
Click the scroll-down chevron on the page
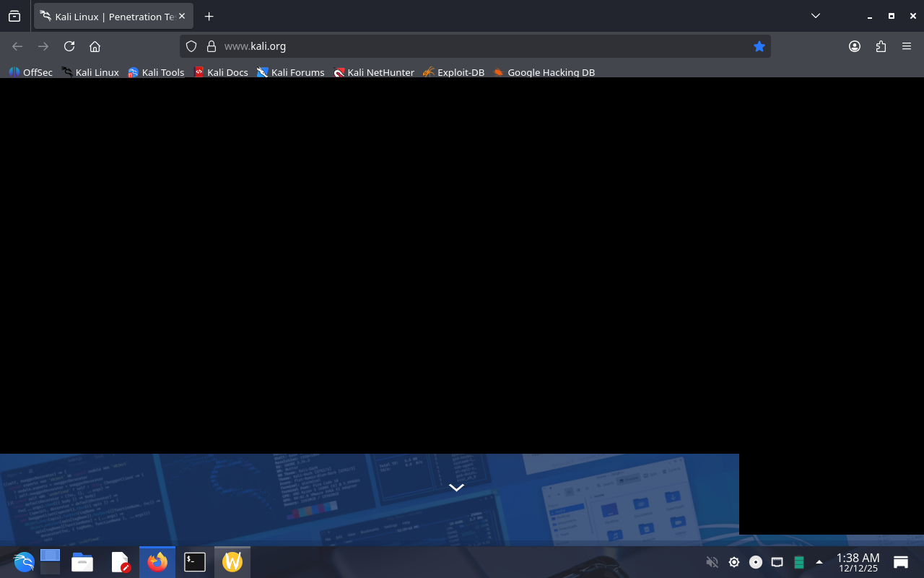tap(456, 488)
